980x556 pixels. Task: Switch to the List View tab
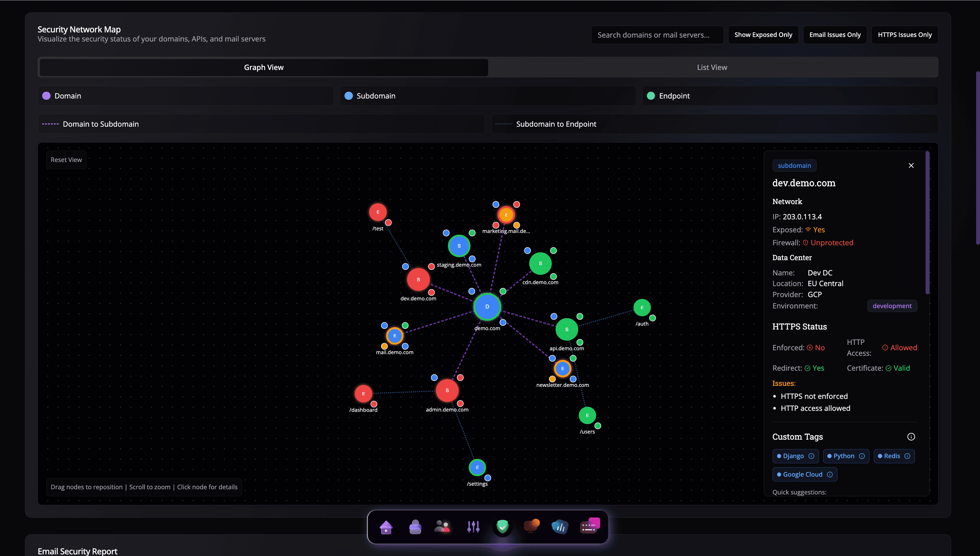click(712, 67)
